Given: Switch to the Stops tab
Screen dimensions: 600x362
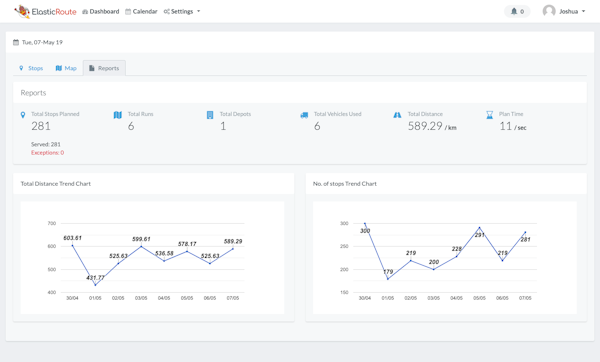Looking at the screenshot, I should [31, 68].
